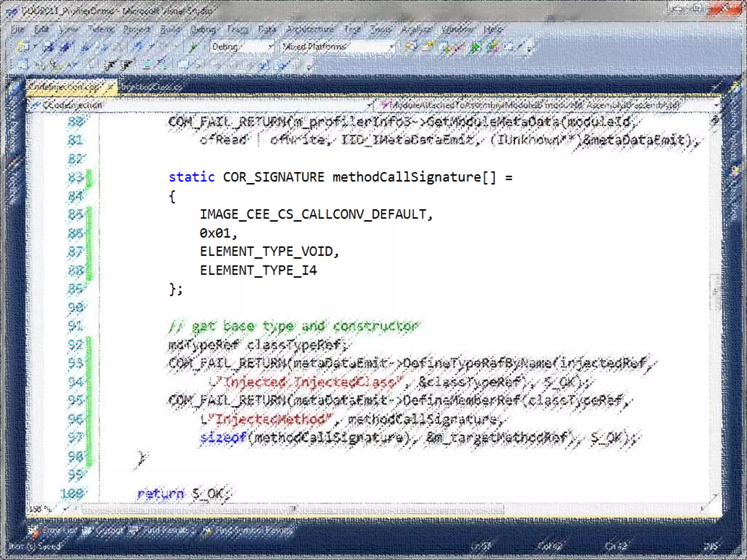Open the Architecture menu
747x560 pixels.
coord(310,29)
